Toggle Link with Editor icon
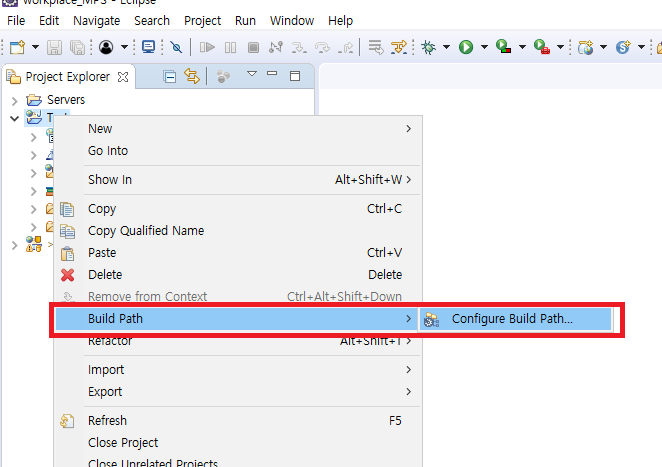 click(192, 76)
